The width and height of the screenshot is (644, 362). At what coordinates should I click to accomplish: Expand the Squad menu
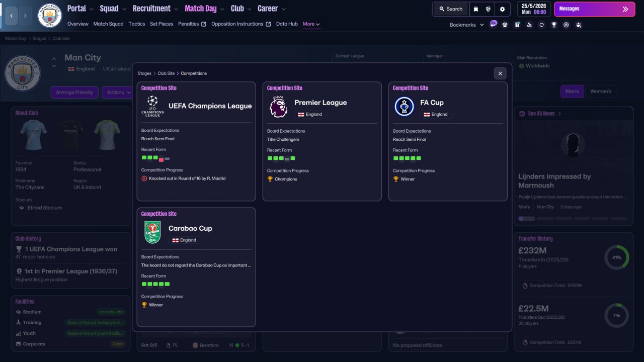coord(113,9)
